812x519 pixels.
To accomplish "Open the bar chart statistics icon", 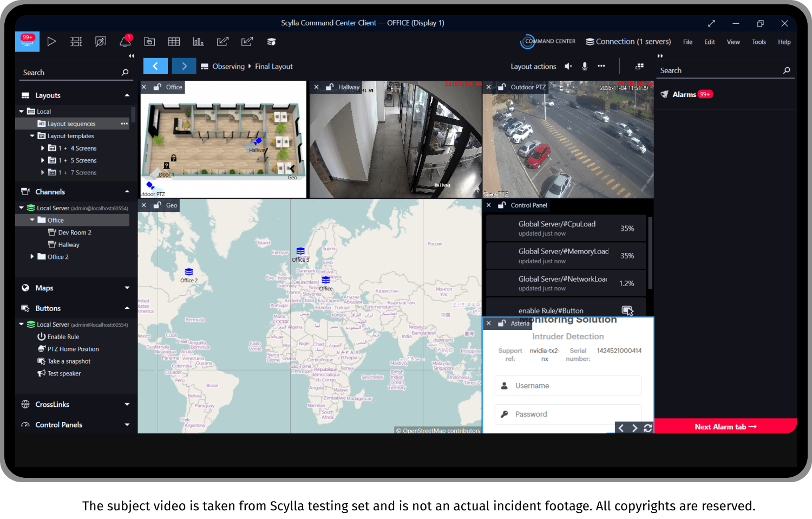I will tap(198, 42).
